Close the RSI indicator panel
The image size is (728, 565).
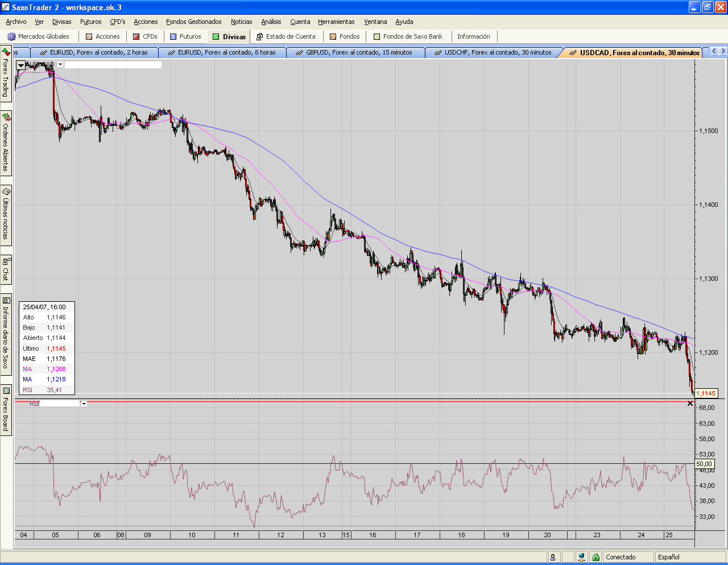[690, 404]
